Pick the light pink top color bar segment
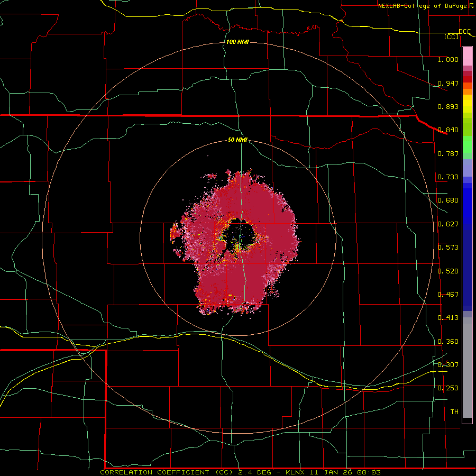Screen dimensions: 476x476 pyautogui.click(x=467, y=56)
